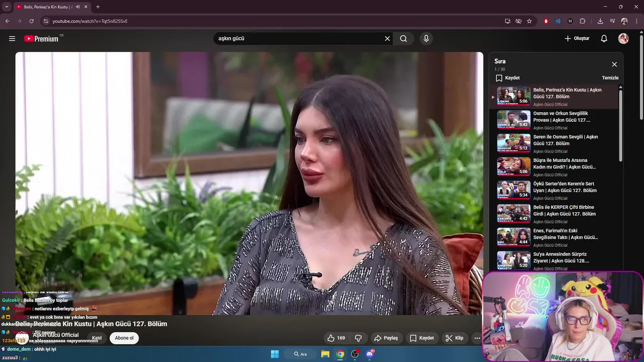
Task: Open Chrome from taskbar
Action: pyautogui.click(x=341, y=354)
